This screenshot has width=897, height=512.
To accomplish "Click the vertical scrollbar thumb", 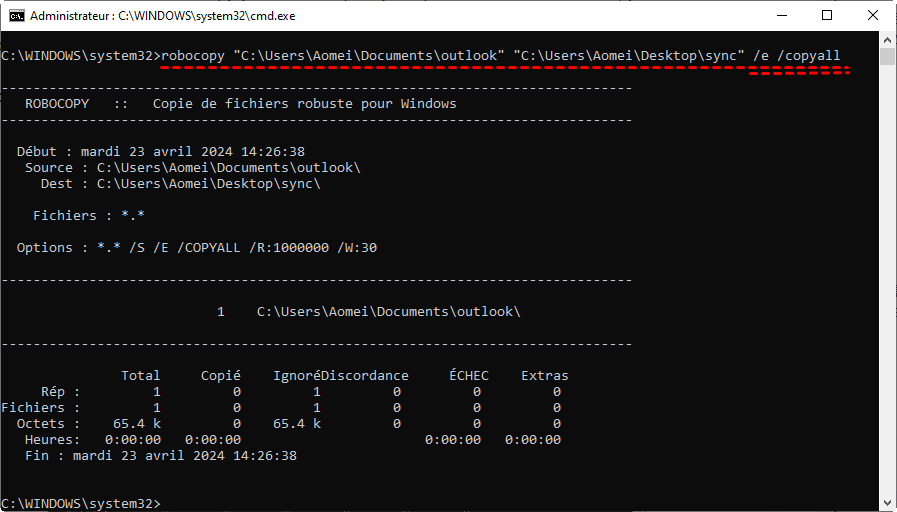I will [887, 57].
